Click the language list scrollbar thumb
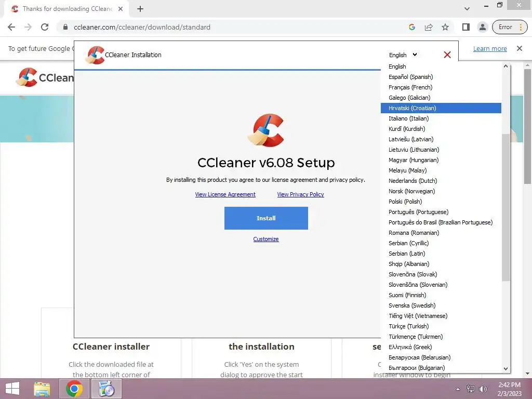This screenshot has height=399, width=532. point(506,207)
